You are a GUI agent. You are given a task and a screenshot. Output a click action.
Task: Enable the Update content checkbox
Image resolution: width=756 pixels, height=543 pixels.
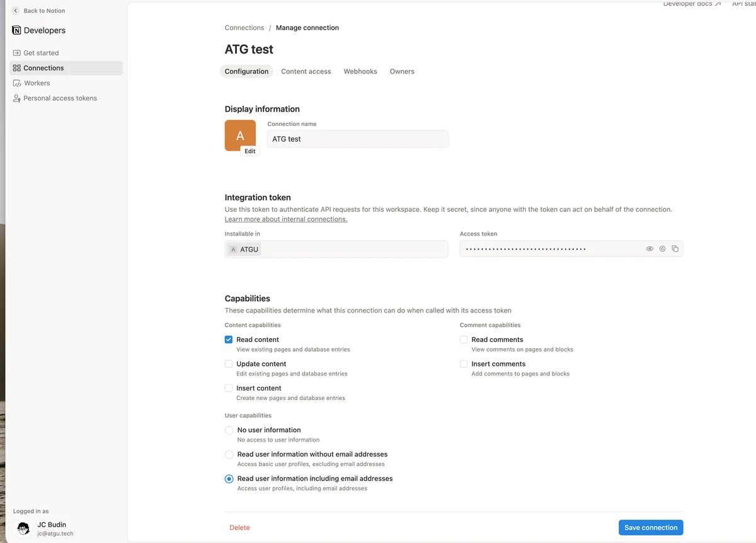(229, 364)
